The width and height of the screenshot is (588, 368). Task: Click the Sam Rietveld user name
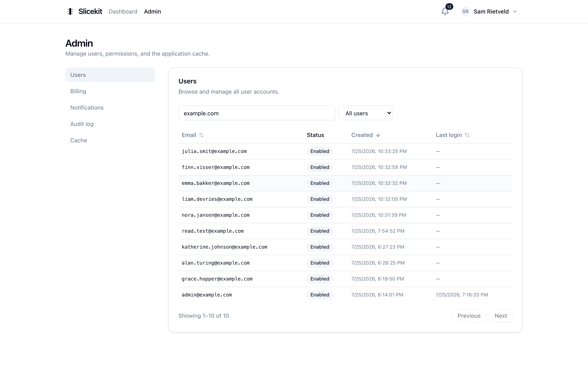tap(491, 11)
